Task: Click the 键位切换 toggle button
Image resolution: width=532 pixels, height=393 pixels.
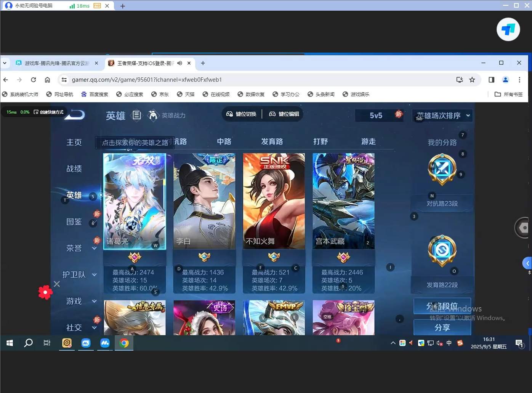Action: click(x=241, y=114)
